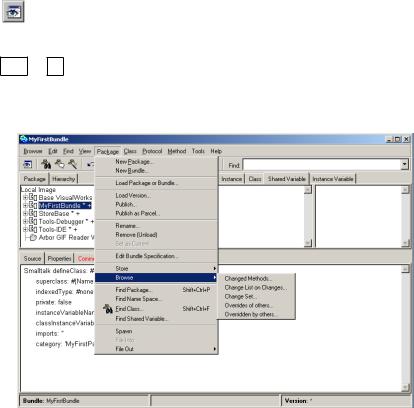Select the Rename... menu item
This screenshot has height=408, width=414.
tap(156, 226)
